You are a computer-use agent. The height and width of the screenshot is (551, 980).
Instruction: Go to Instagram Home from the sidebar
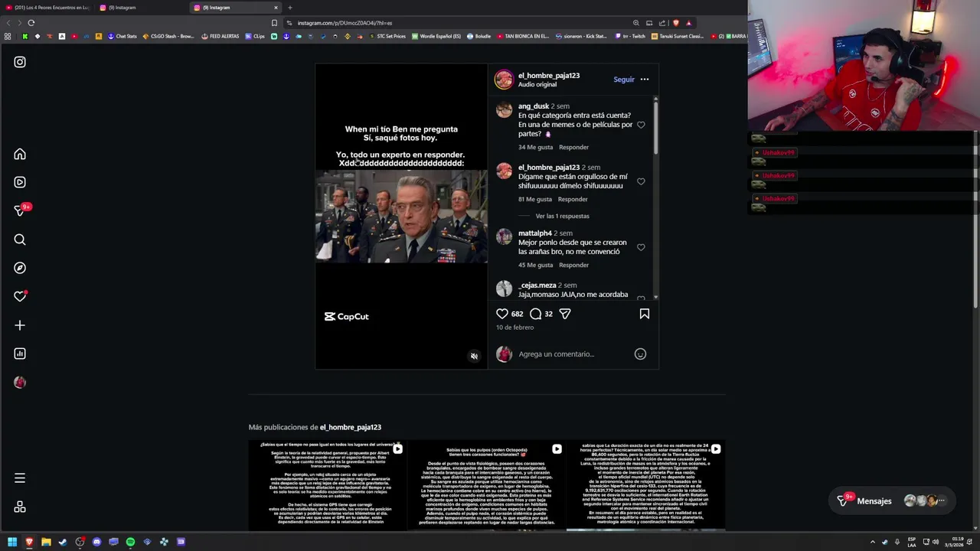(x=20, y=155)
